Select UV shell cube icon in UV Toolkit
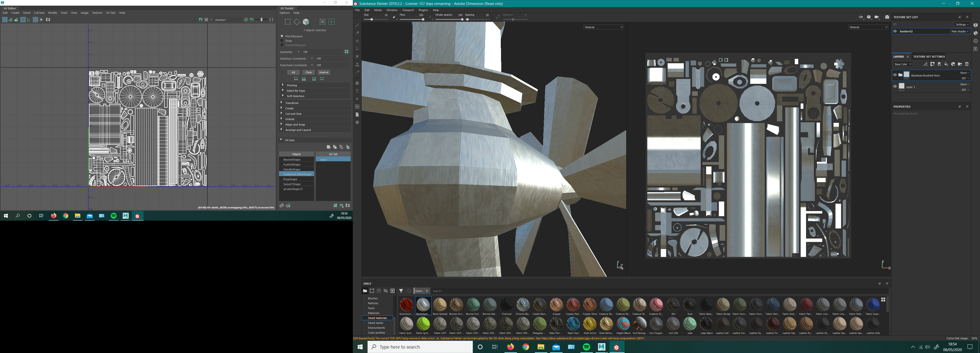The width and height of the screenshot is (980, 353). click(x=306, y=22)
